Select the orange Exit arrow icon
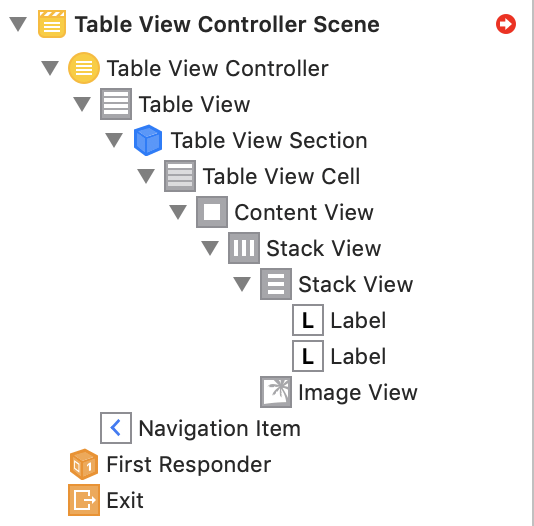Viewport: 534px width, 526px height. click(x=84, y=500)
